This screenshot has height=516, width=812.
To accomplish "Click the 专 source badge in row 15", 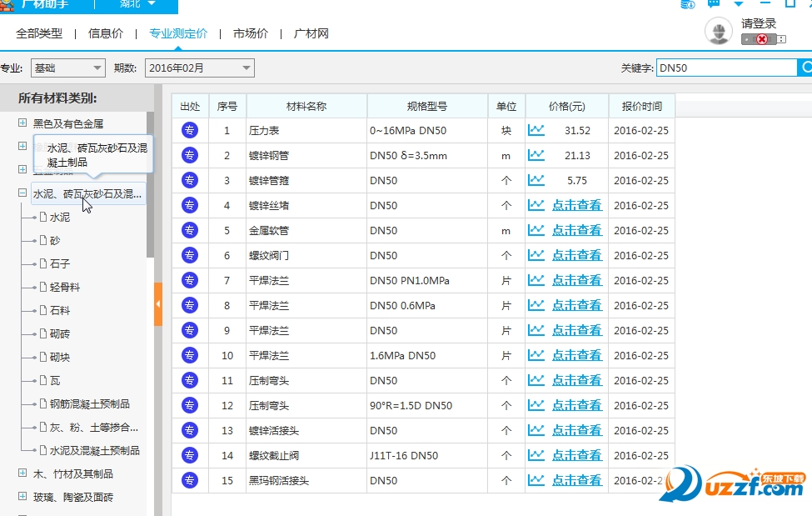I will click(190, 480).
